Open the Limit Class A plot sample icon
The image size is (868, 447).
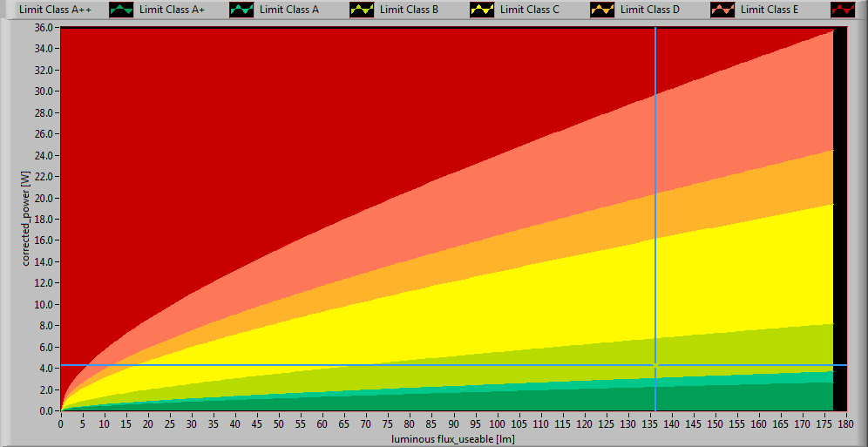point(363,10)
